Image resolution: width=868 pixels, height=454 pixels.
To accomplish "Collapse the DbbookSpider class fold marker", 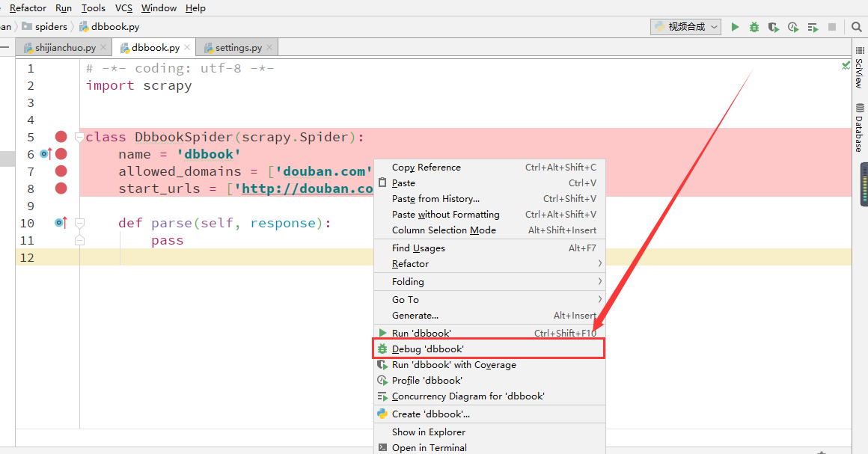I will pos(79,138).
